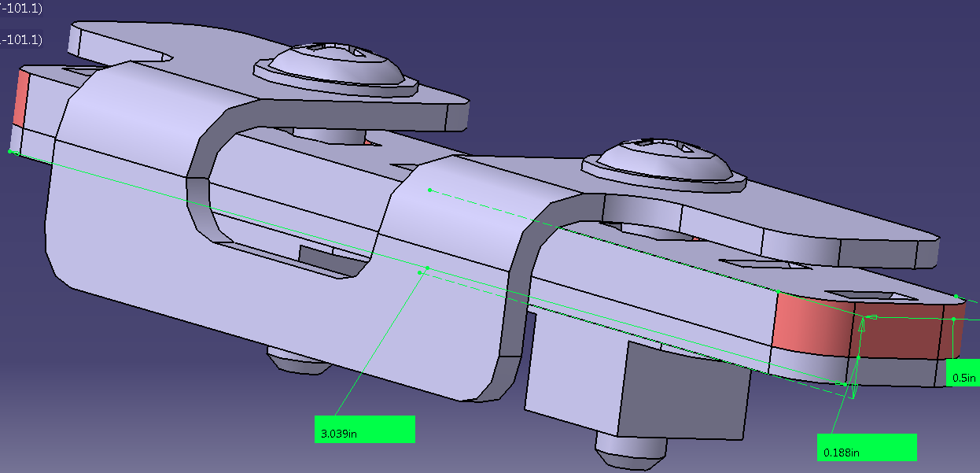Pick the red face at the bar's left end
This screenshot has height=473, width=980.
point(20,97)
